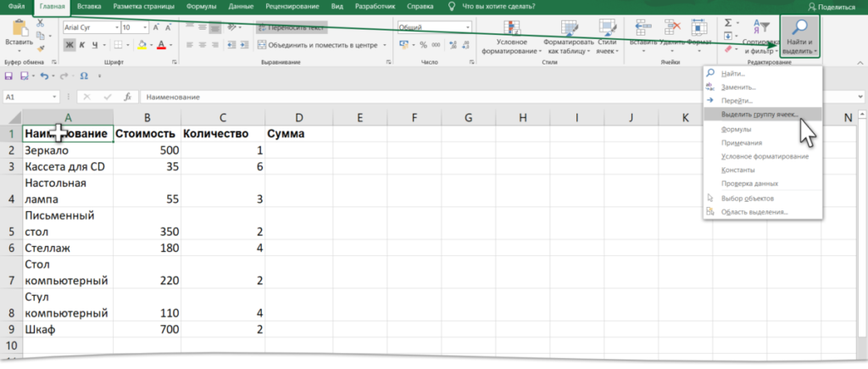Select the Format Painter brush icon

(40, 48)
